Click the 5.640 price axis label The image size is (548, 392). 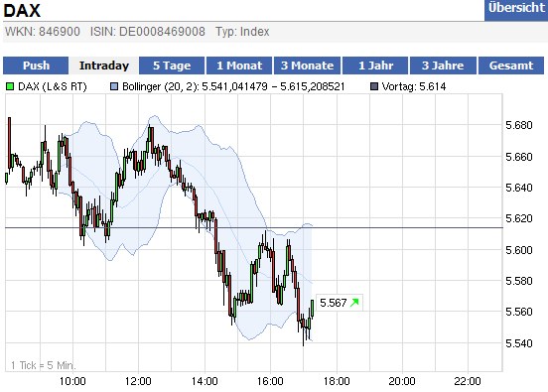[519, 188]
